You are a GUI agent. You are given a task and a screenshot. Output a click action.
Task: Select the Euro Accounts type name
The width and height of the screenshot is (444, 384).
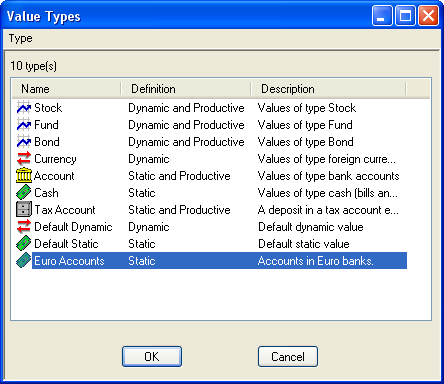[x=69, y=261]
